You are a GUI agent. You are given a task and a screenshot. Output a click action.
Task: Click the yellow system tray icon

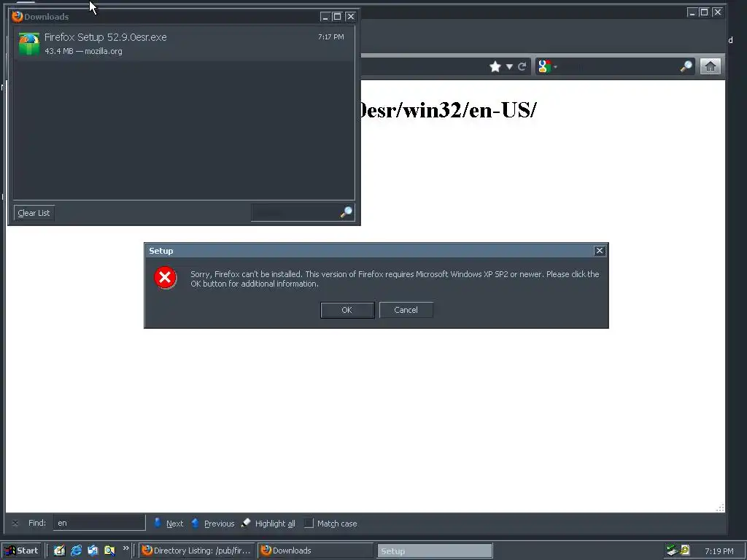(684, 550)
